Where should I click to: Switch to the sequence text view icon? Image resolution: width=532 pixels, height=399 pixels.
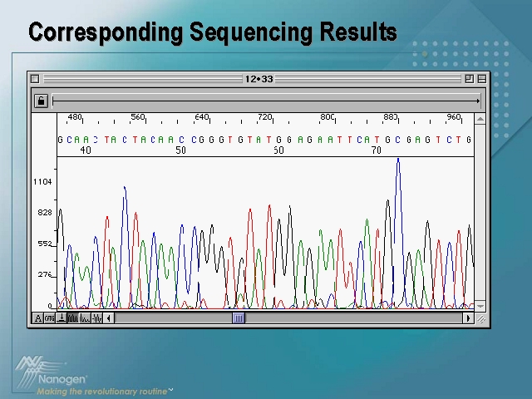click(50, 318)
